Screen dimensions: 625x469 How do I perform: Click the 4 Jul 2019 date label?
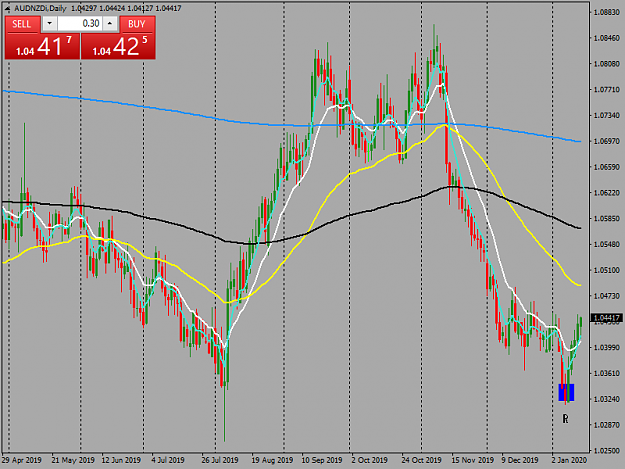click(x=168, y=460)
